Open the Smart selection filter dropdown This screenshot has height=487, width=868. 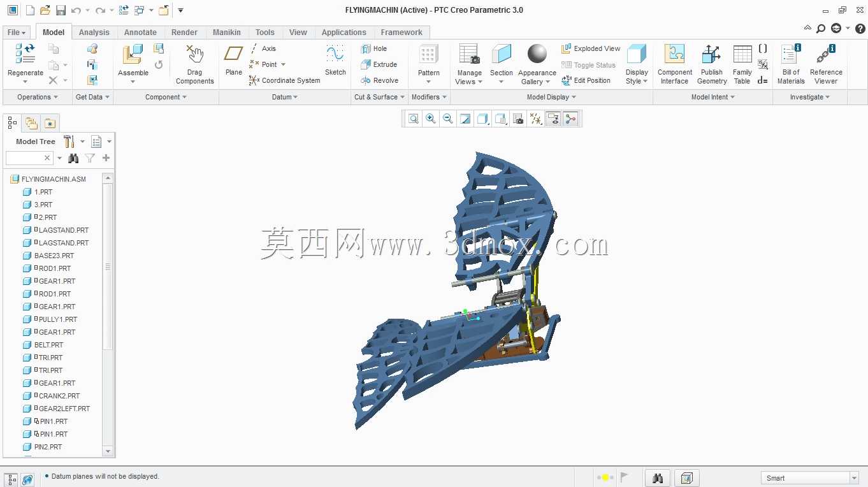pyautogui.click(x=854, y=478)
